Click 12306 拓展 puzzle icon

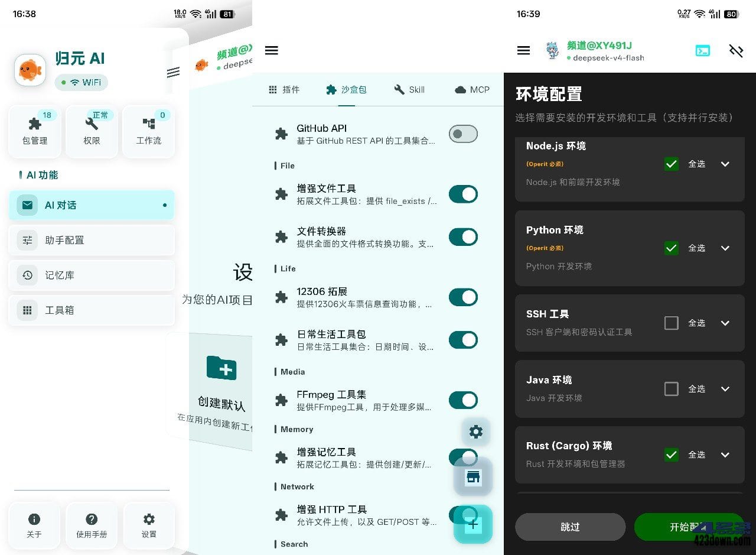(282, 297)
